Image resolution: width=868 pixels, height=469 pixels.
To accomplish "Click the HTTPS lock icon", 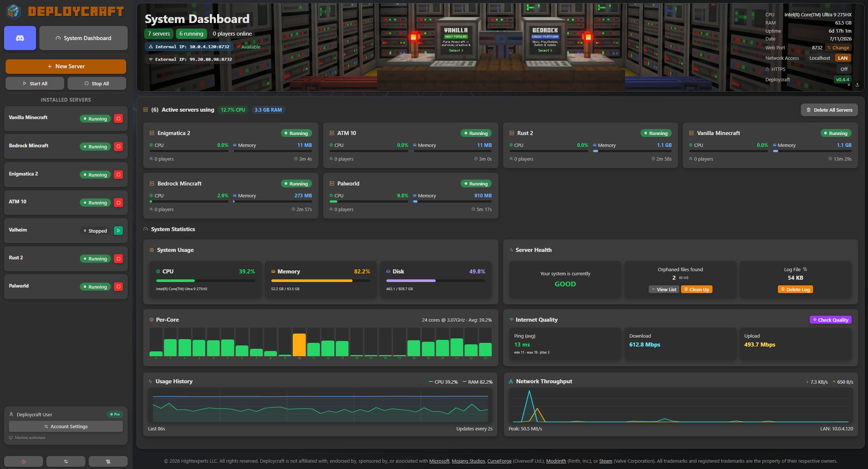I will [767, 69].
